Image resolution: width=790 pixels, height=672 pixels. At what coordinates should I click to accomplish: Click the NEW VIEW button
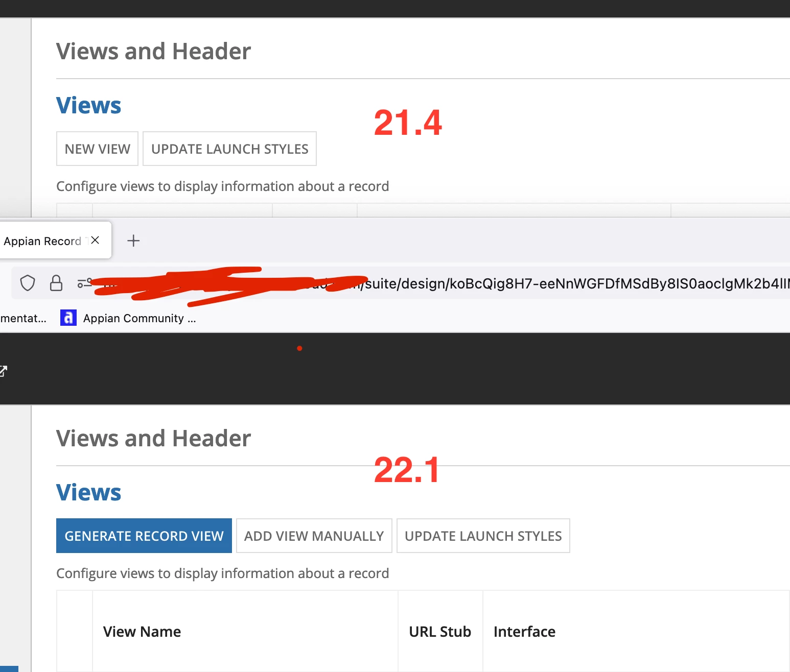coord(97,149)
